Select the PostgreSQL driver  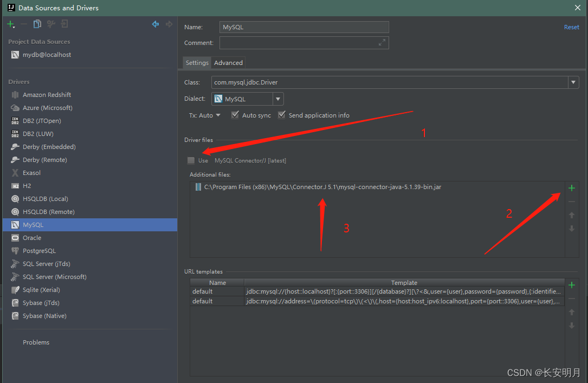click(90, 251)
